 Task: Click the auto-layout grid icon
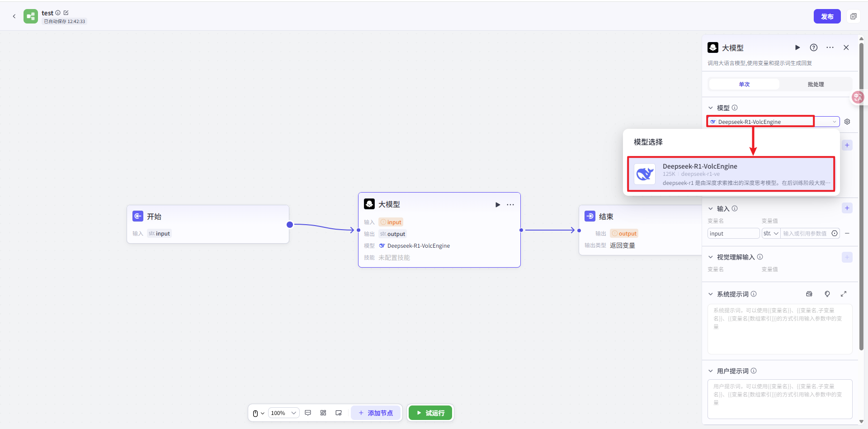tap(323, 413)
